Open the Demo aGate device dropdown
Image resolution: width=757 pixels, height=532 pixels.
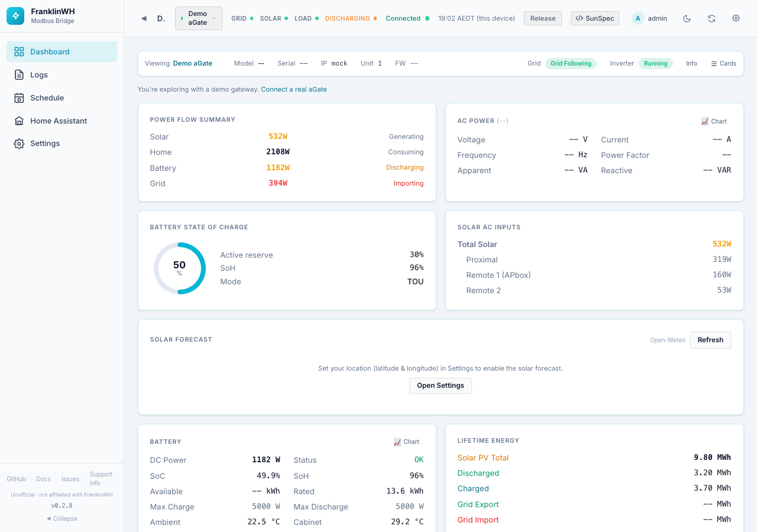click(199, 18)
